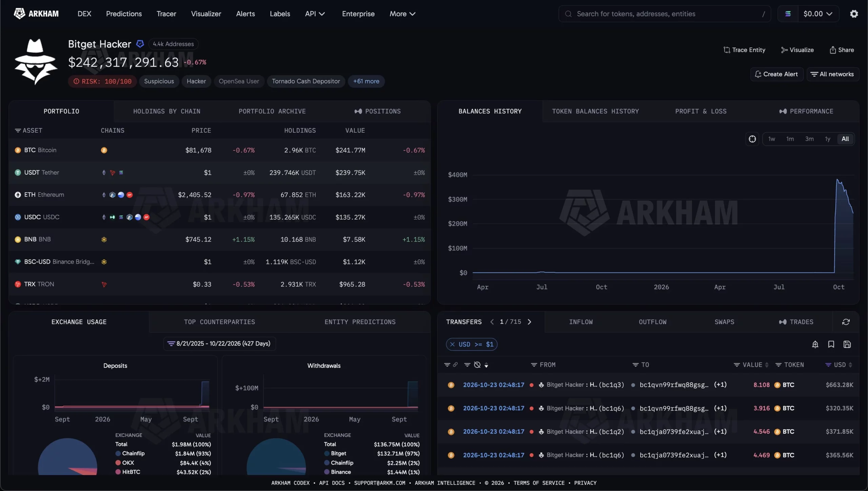
Task: Select the 1y time range
Action: point(828,139)
